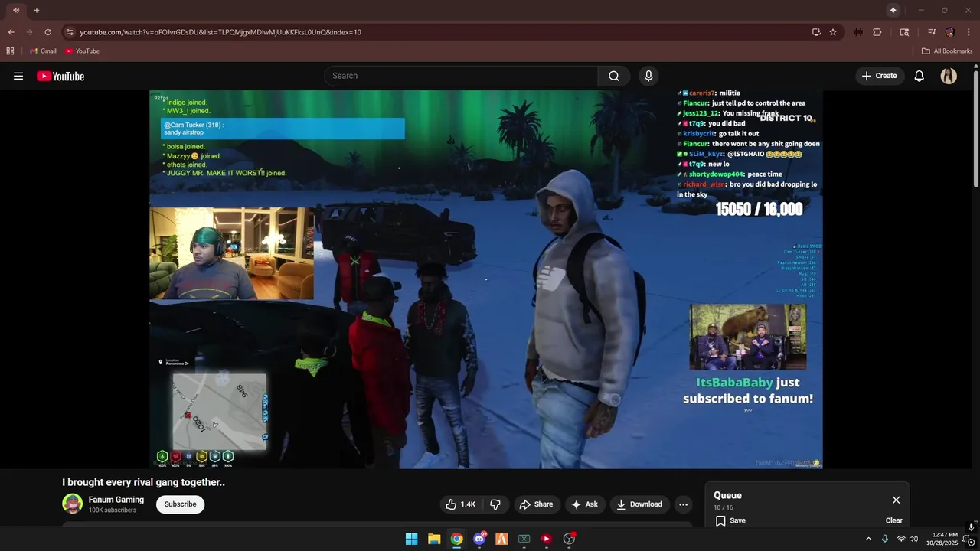Open Discord from the taskbar
The image size is (980, 551).
coord(479,539)
